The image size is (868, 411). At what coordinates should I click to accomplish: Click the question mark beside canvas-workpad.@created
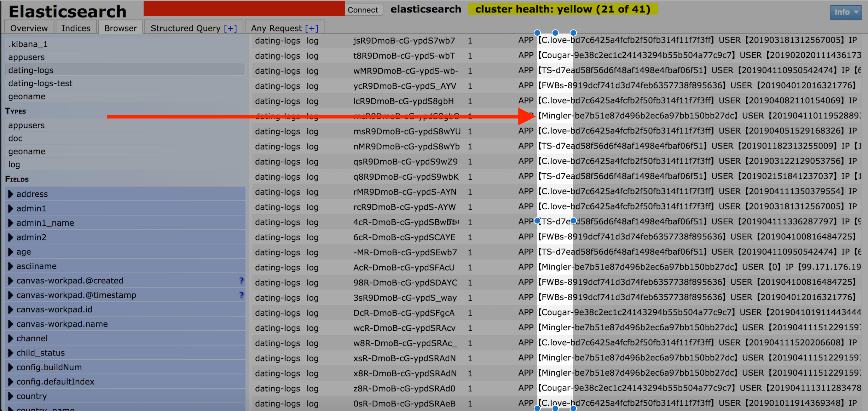pyautogui.click(x=241, y=280)
